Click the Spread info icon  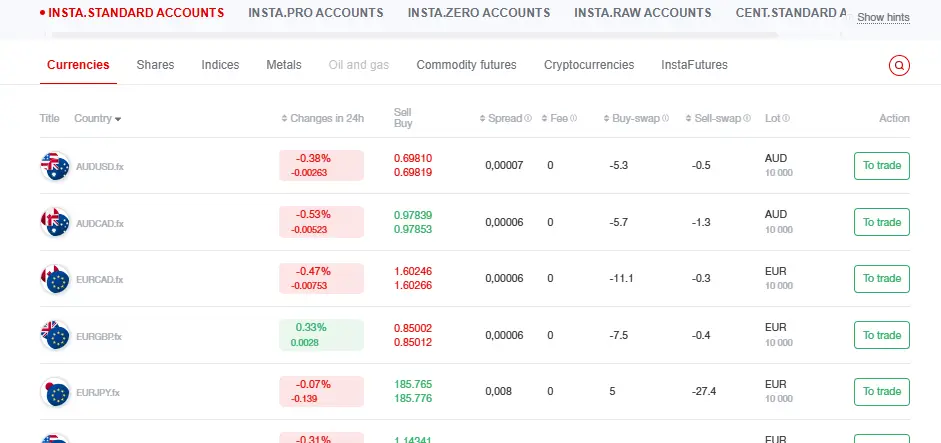pos(528,118)
